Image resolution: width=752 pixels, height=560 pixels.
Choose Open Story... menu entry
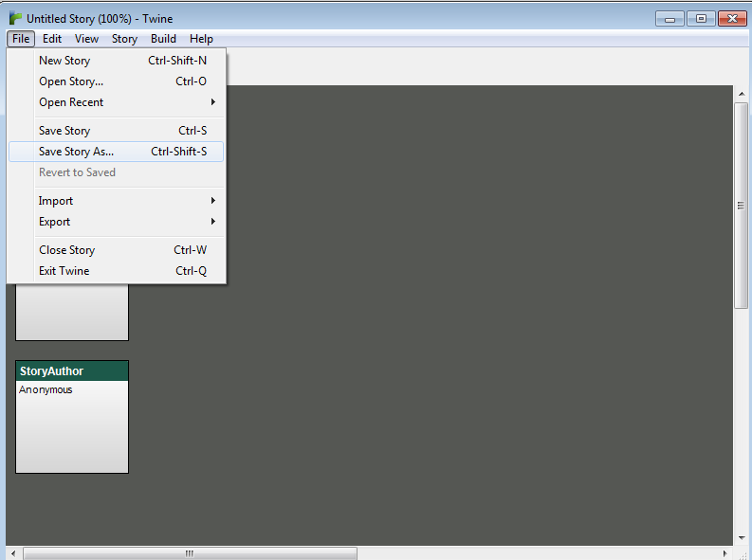click(x=71, y=81)
